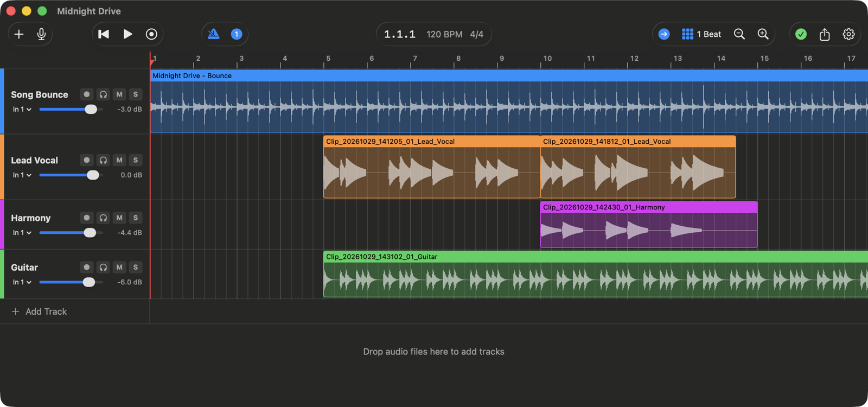Zoom in the timeline

[x=763, y=34]
